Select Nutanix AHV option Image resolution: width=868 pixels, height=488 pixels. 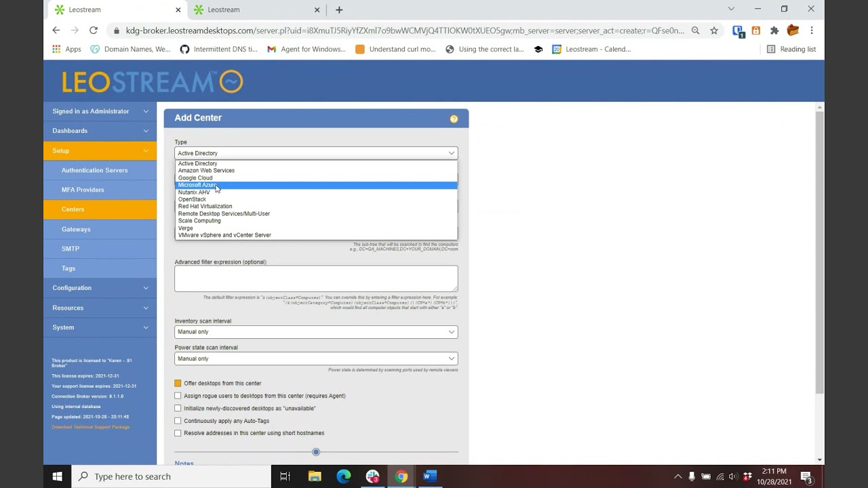pyautogui.click(x=316, y=192)
